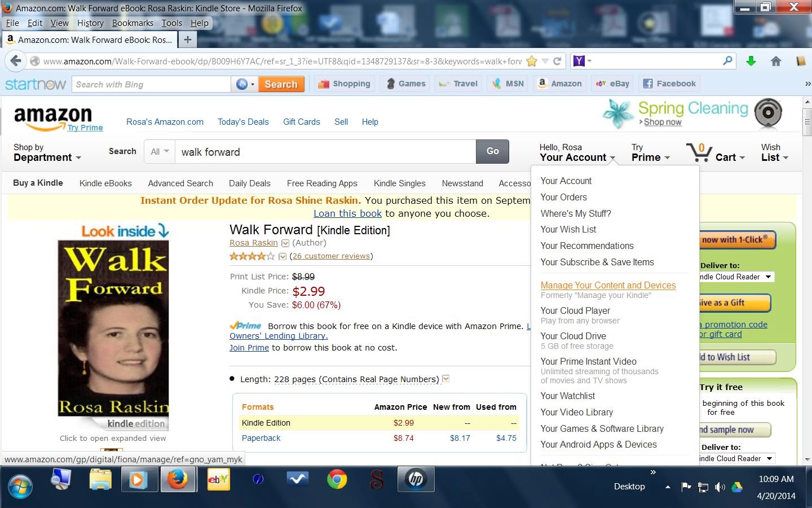Launch Google Chrome from the taskbar

[x=337, y=480]
